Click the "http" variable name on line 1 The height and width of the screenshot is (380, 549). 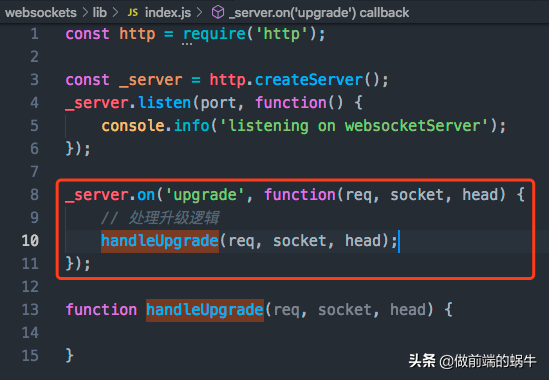(x=137, y=34)
